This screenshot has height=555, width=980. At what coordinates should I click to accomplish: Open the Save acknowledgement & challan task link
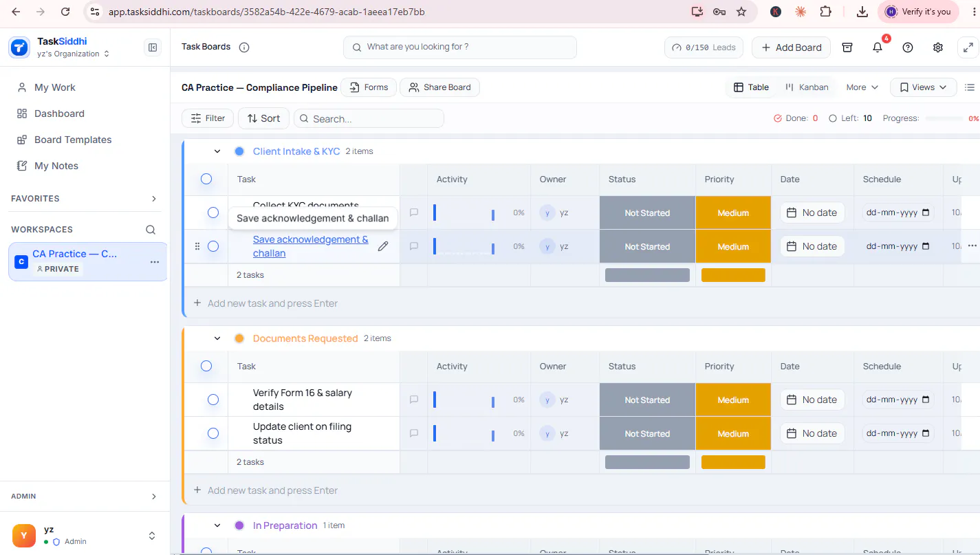click(311, 246)
